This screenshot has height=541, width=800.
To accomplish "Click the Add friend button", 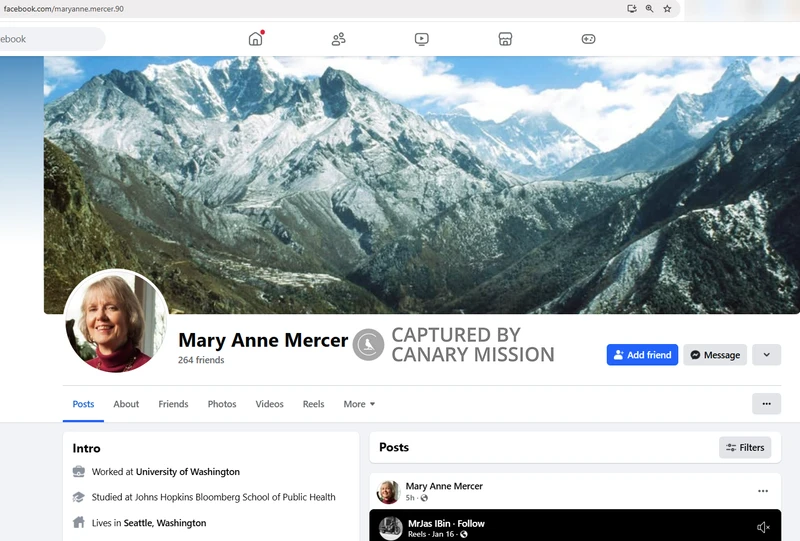I will pyautogui.click(x=642, y=355).
